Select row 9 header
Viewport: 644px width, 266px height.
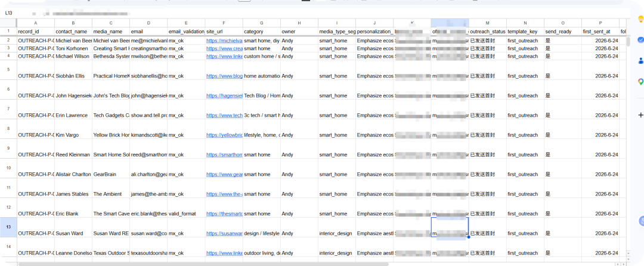pos(8,149)
